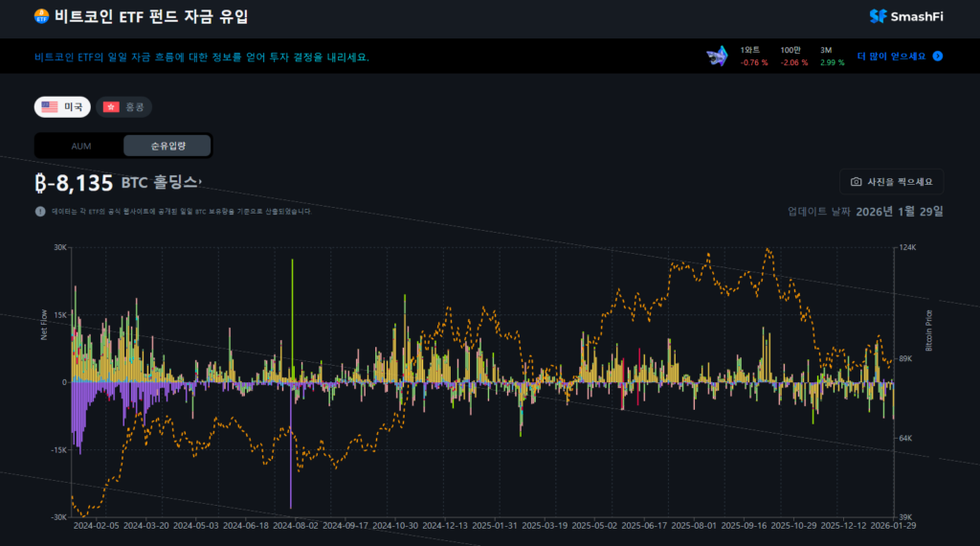The width and height of the screenshot is (980, 546).
Task: Click the 2026-01-29 x-axis date label
Action: (x=893, y=525)
